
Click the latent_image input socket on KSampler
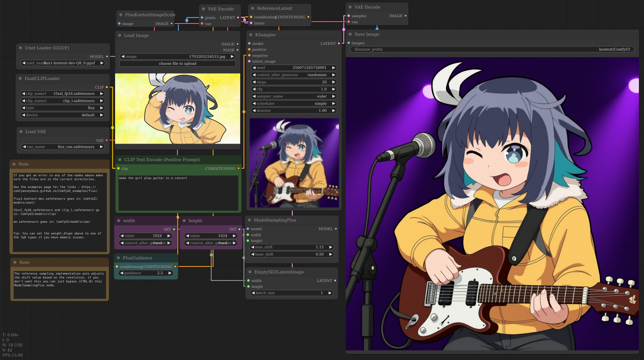(249, 61)
